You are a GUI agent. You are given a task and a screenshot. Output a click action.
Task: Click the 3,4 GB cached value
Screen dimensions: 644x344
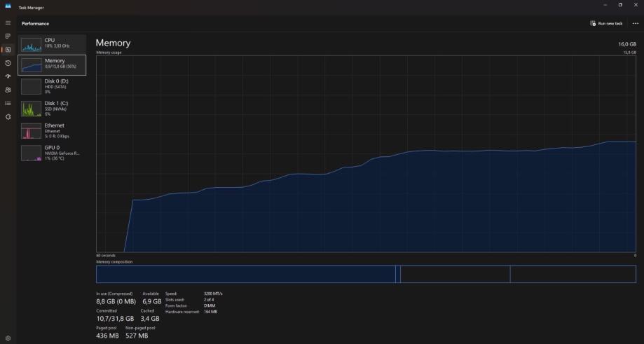pos(150,319)
